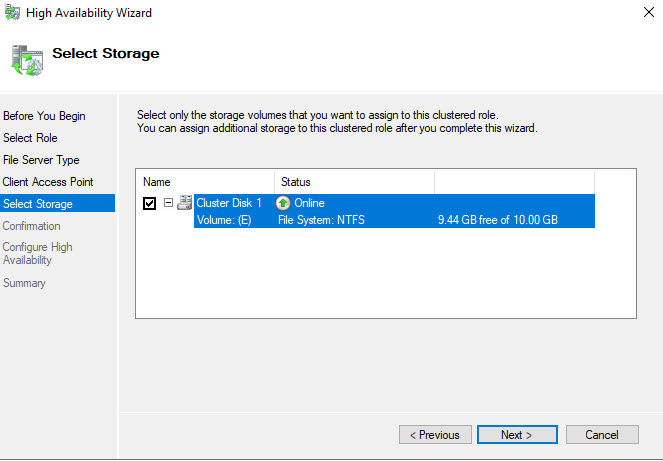Click the Next button

point(516,435)
